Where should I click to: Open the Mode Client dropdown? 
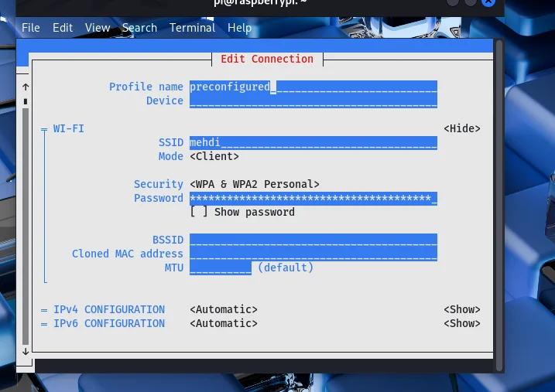pyautogui.click(x=214, y=156)
